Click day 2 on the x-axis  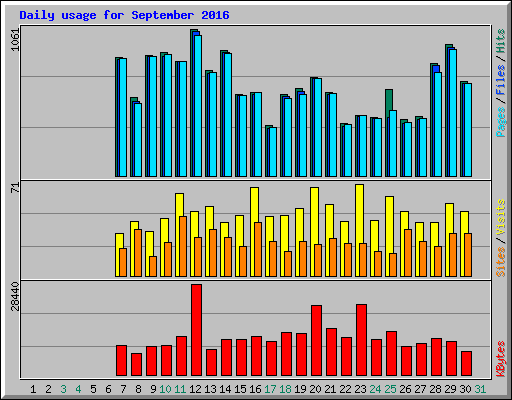[x=48, y=389]
